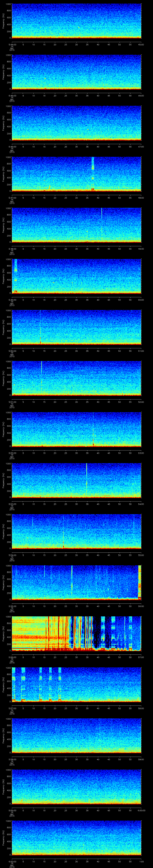
Task: Click the 46:00 end time label
Action: click(141, 96)
